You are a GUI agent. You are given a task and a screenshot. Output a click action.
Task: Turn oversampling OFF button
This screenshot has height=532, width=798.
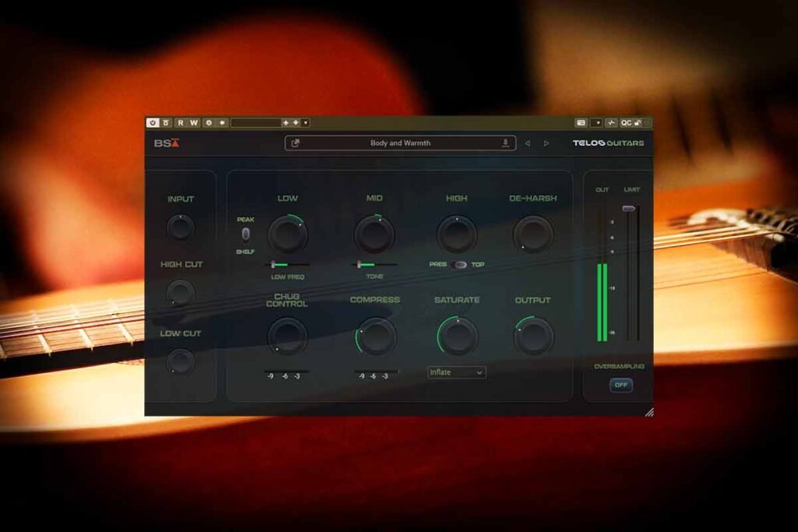621,385
